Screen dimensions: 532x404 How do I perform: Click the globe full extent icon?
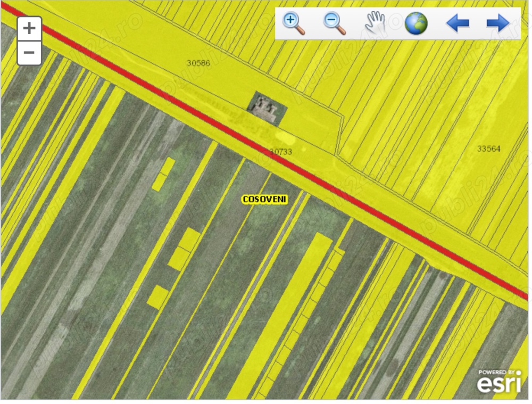point(415,23)
